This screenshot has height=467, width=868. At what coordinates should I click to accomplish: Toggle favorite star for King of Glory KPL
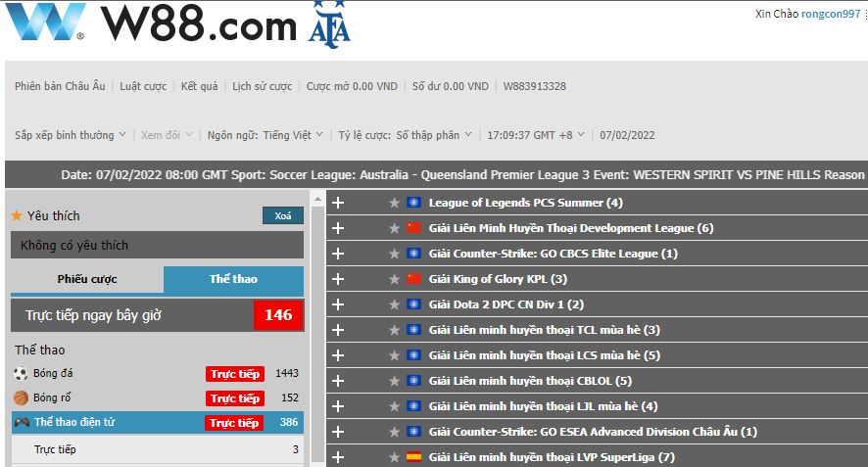pyautogui.click(x=394, y=279)
